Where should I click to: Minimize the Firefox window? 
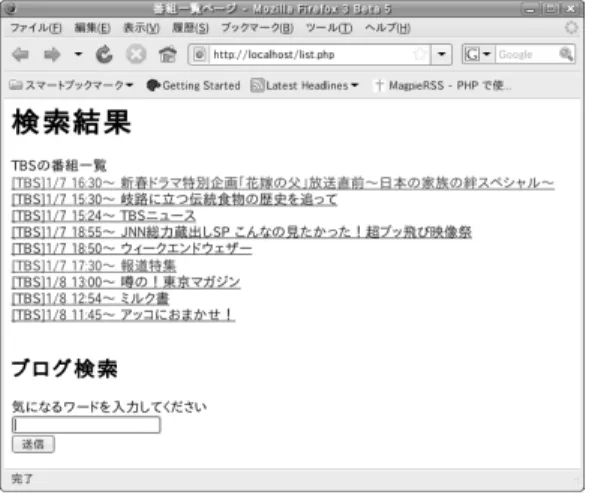click(530, 9)
